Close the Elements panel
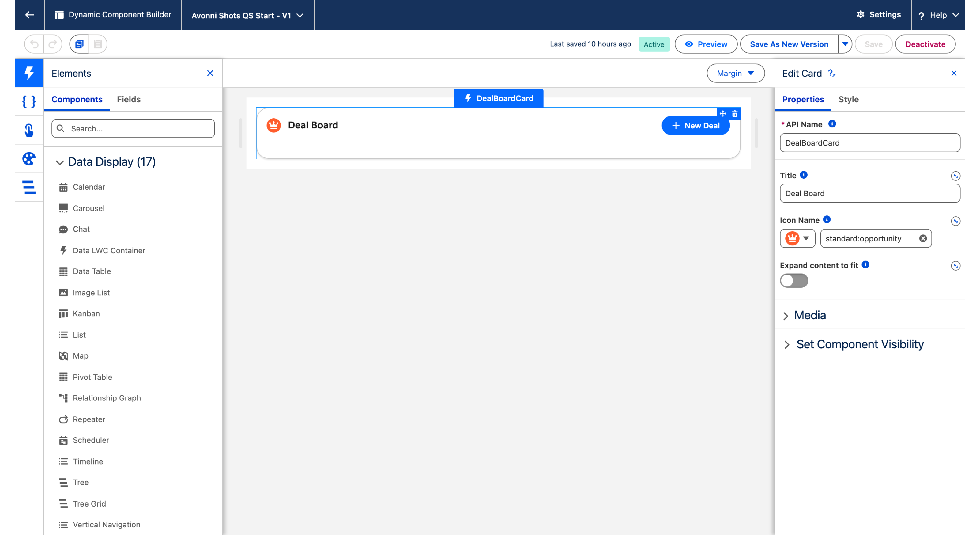Image resolution: width=980 pixels, height=535 pixels. pos(210,73)
